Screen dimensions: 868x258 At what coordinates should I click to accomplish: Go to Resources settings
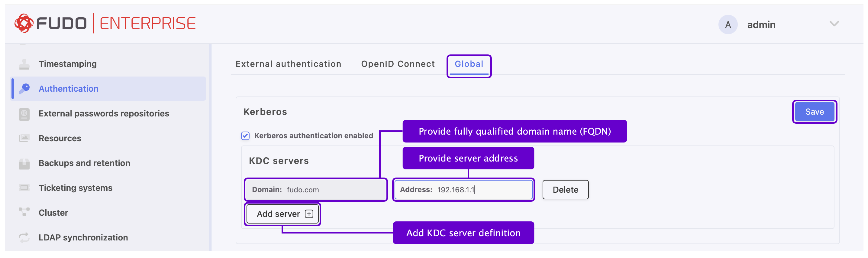[x=108, y=138]
